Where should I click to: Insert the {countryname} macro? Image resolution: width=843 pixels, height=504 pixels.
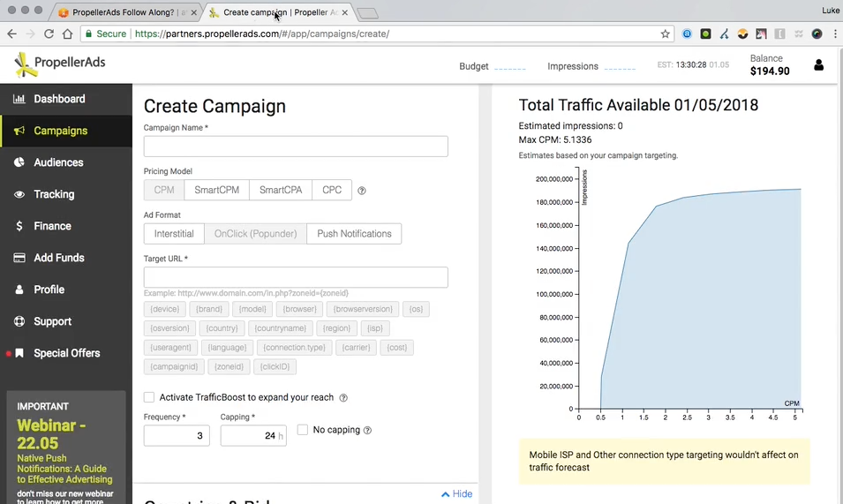(x=280, y=328)
